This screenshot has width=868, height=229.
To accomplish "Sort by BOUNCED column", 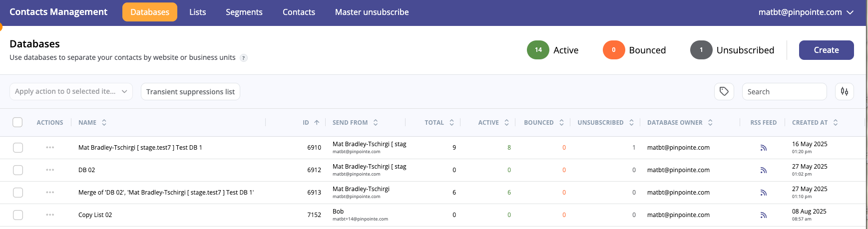I will coord(561,122).
